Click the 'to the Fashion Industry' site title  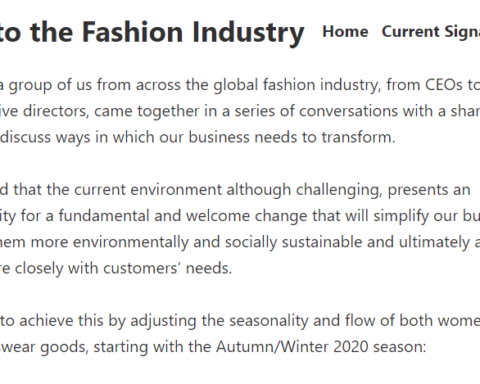pyautogui.click(x=152, y=33)
